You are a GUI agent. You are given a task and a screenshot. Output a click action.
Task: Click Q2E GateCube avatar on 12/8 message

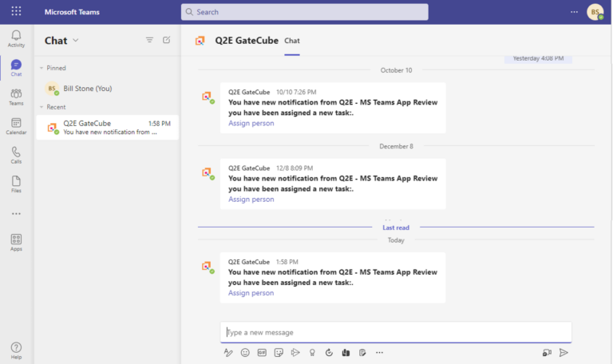pos(208,172)
